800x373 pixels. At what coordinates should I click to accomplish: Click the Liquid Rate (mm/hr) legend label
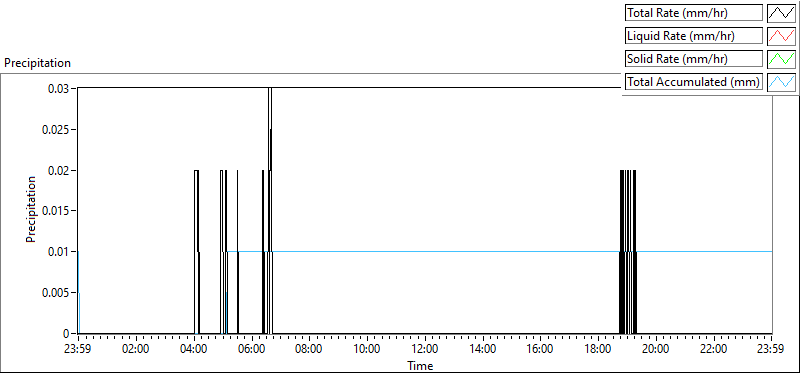click(x=693, y=36)
